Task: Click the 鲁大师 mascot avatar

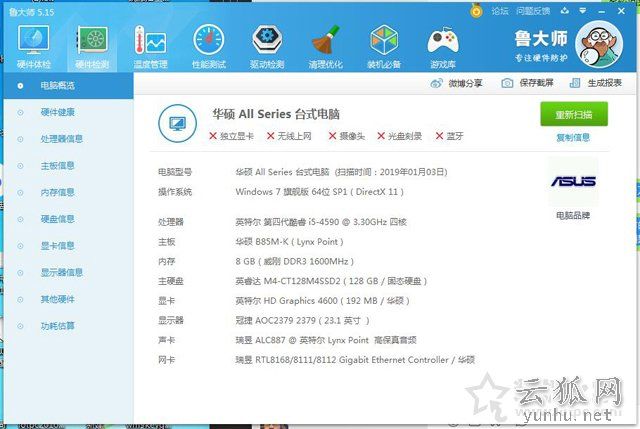Action: pyautogui.click(x=599, y=44)
